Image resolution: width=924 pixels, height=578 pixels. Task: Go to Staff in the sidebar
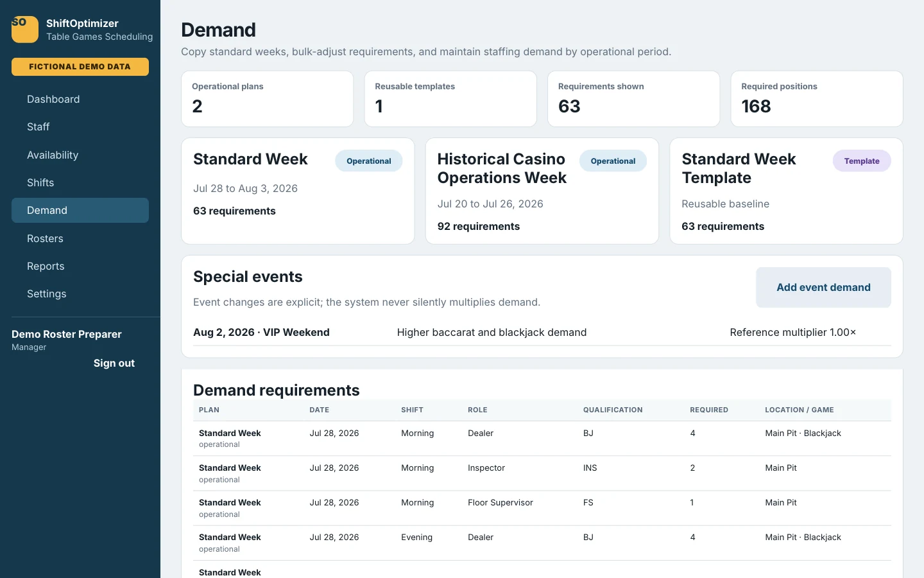(80, 127)
